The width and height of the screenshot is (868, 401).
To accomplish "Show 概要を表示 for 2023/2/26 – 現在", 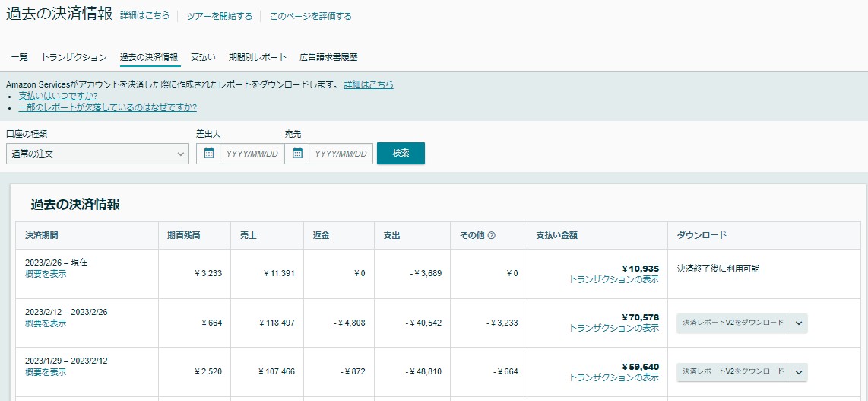I will (x=46, y=274).
